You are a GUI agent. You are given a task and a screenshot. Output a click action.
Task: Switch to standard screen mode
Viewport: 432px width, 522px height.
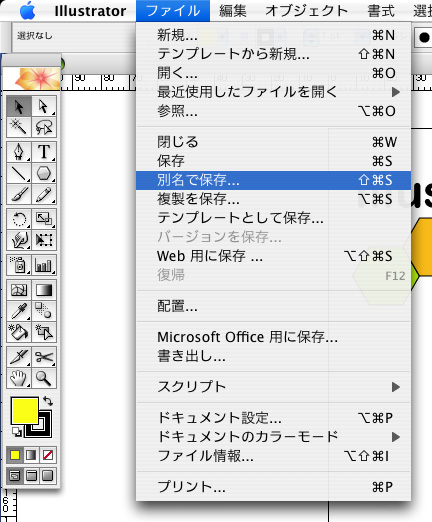pos(15,476)
